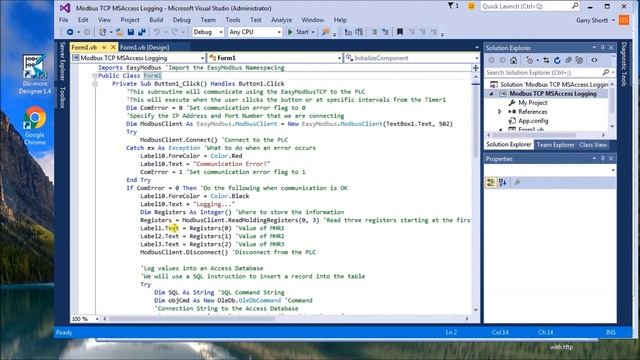Screen dimensions: 640x360
Task: Click the Refresh icon in Solution Explorer
Action: pyautogui.click(x=557, y=60)
